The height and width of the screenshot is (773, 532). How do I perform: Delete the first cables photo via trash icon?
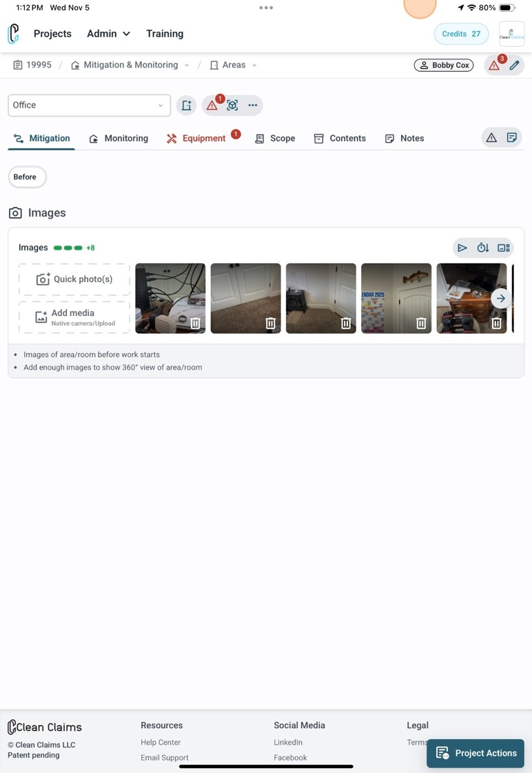195,323
